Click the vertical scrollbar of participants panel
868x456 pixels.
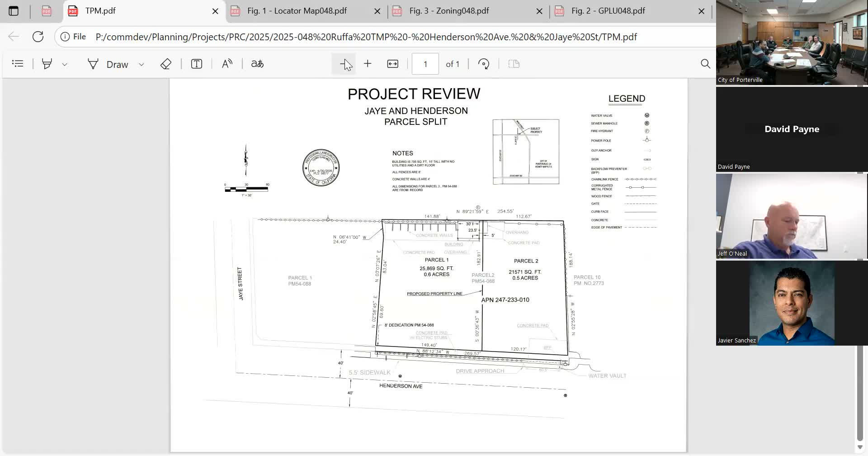860,394
